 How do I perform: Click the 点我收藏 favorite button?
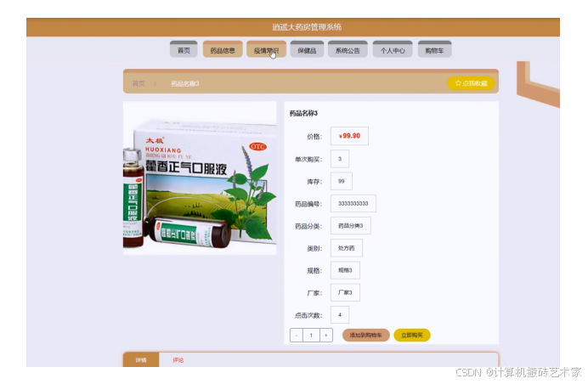point(471,83)
